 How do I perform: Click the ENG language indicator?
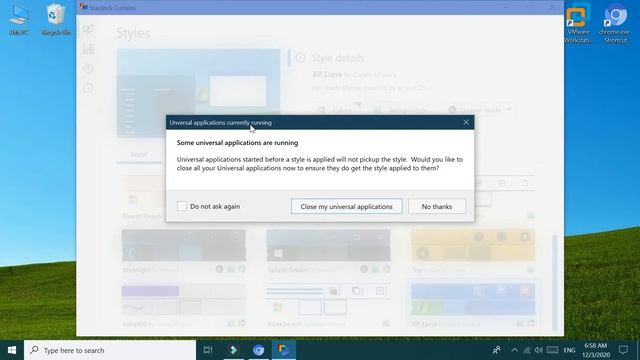click(569, 350)
